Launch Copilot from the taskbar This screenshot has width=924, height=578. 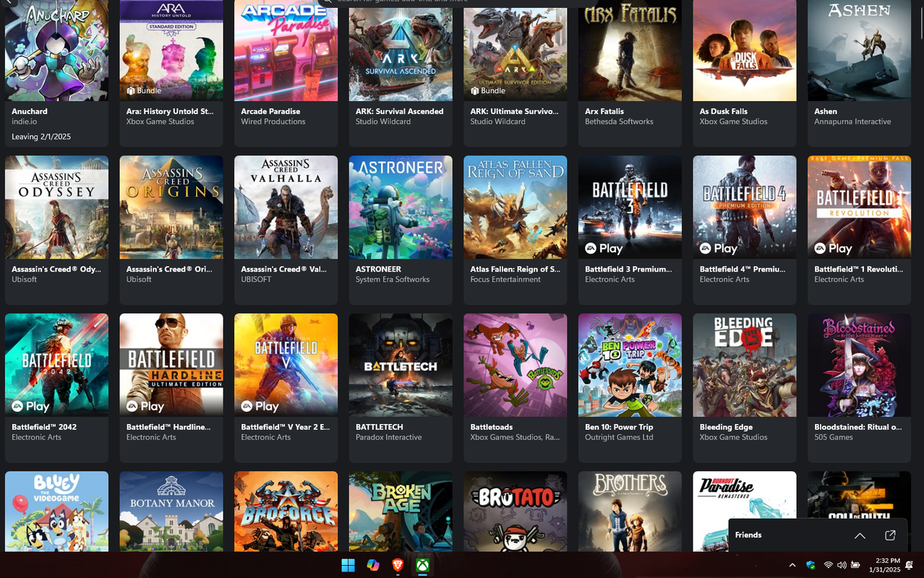[373, 565]
